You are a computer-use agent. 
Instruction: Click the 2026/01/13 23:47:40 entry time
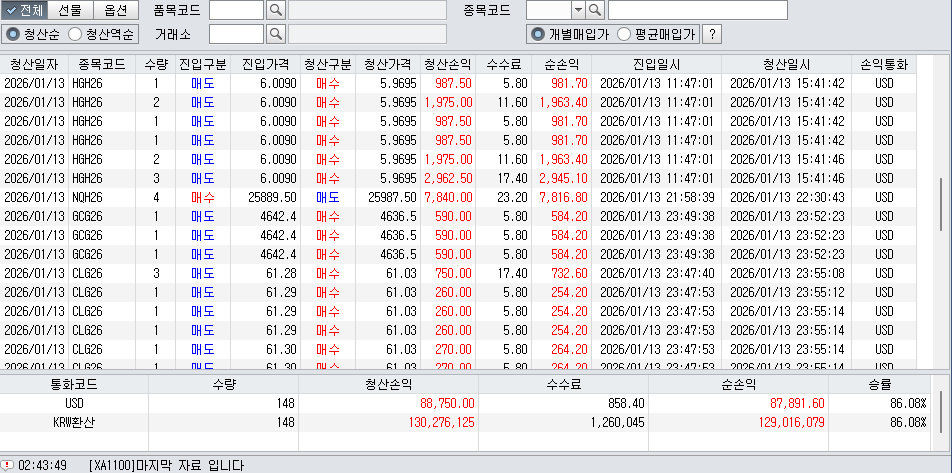coord(656,273)
